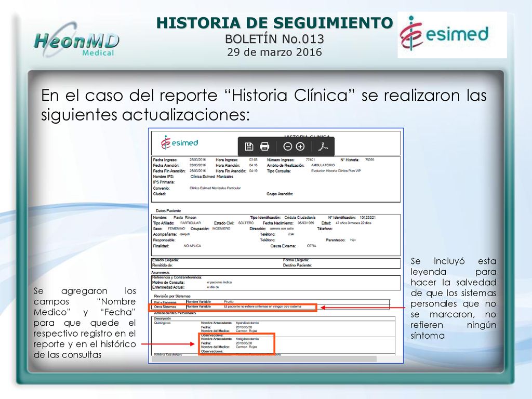Click the 'Enfermedad Actual:' label
Image resolution: width=532 pixels, height=399 pixels.
coord(168,287)
